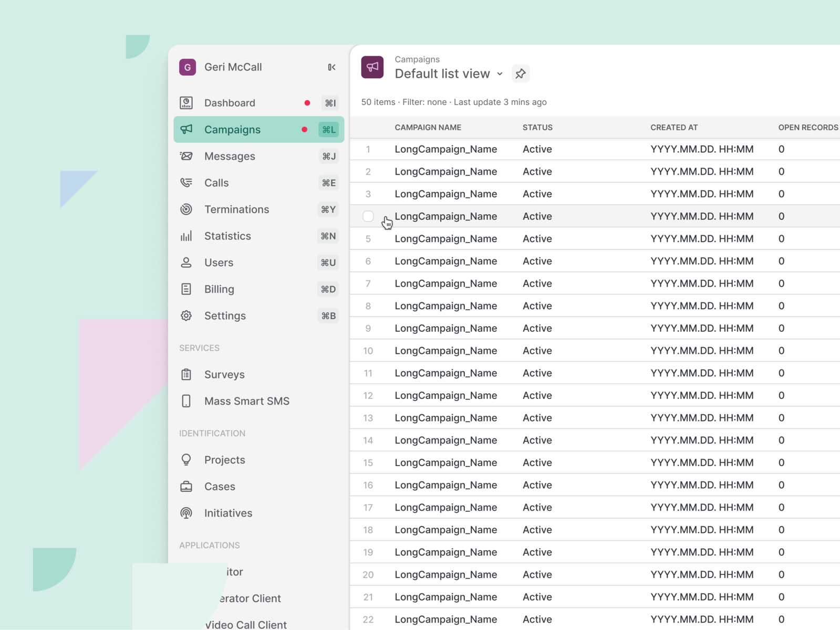Image resolution: width=840 pixels, height=630 pixels.
Task: Click open records value in row 9
Action: [782, 328]
